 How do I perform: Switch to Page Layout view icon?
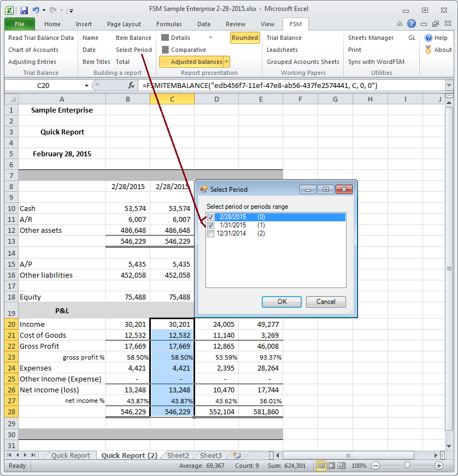[330, 466]
